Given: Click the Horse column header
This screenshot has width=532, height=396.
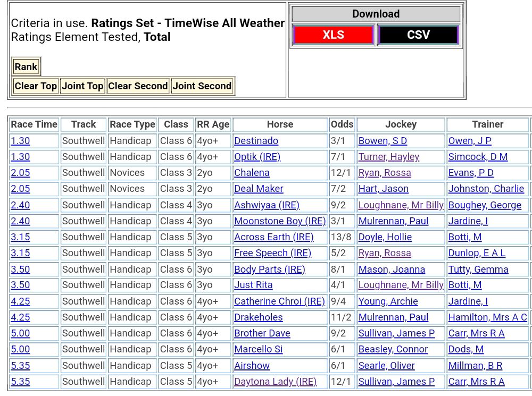Looking at the screenshot, I should [280, 124].
